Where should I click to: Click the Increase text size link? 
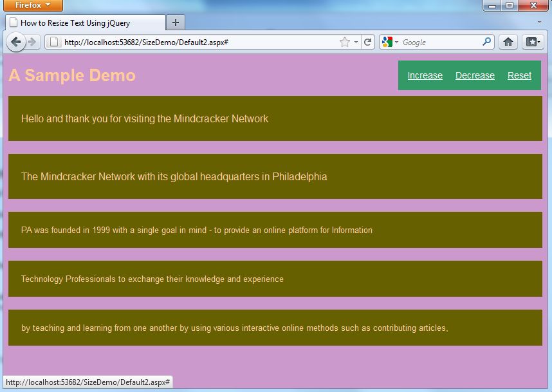tap(425, 75)
